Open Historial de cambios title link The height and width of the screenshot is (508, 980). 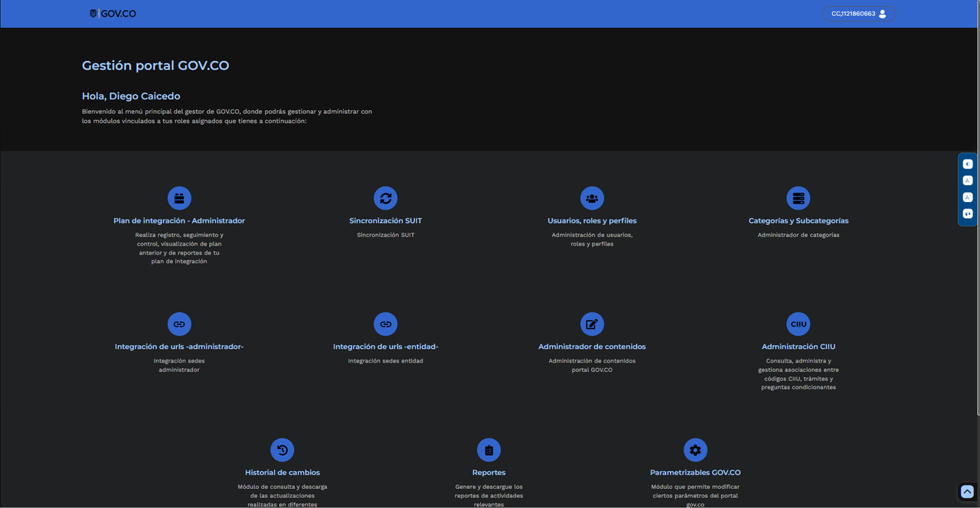283,472
